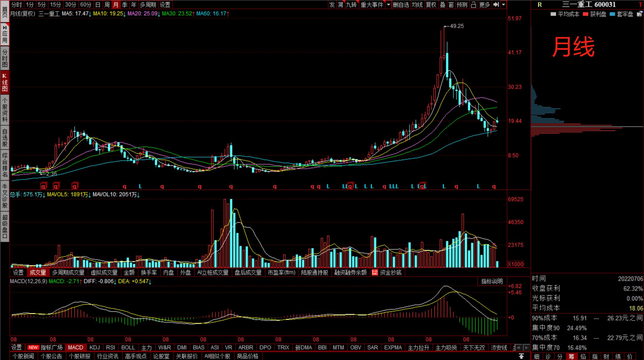
Task: Open 个股新闻 link at bottom
Action: 23,356
